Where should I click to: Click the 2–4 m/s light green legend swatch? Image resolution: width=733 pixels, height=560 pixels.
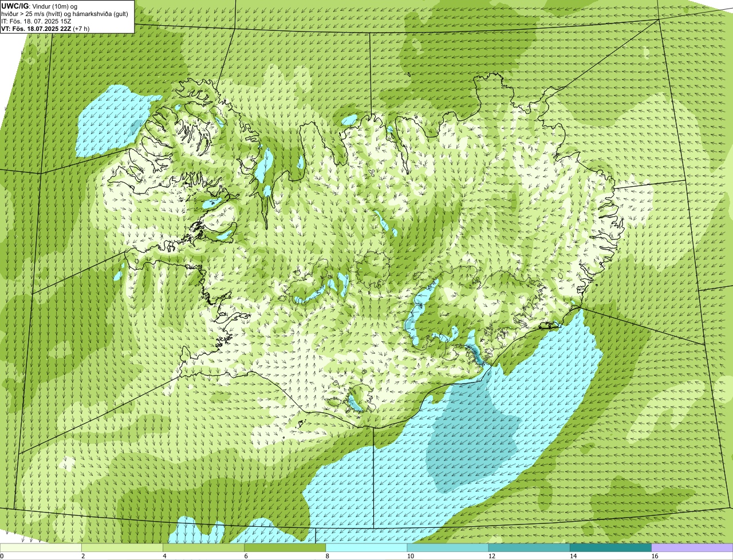123,547
